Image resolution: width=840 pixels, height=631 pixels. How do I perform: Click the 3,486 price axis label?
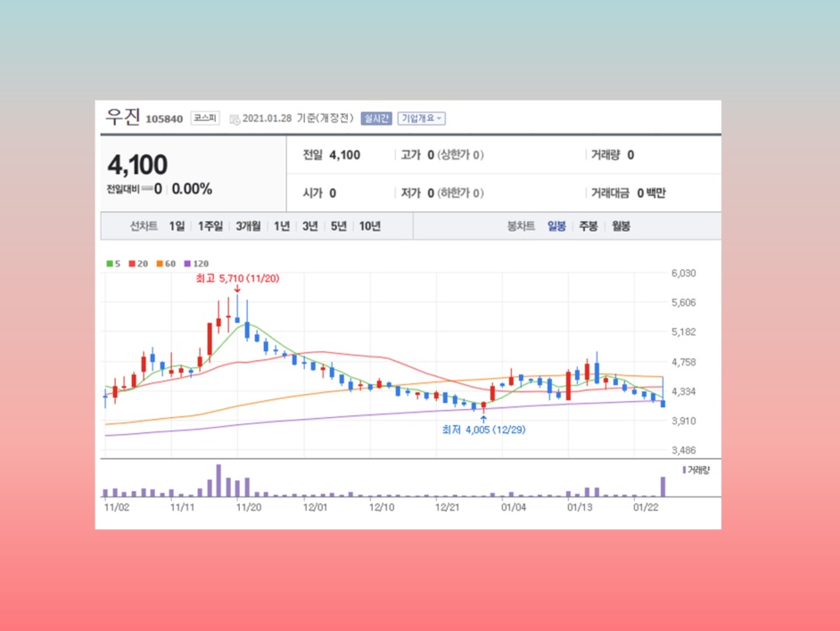pos(684,450)
